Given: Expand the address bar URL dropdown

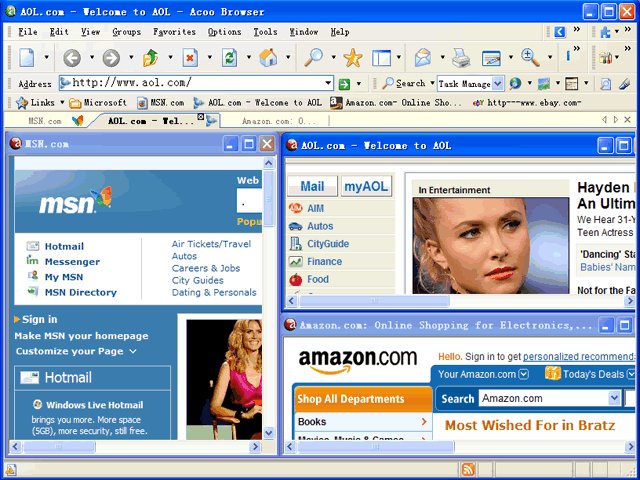Looking at the screenshot, I should [x=328, y=83].
